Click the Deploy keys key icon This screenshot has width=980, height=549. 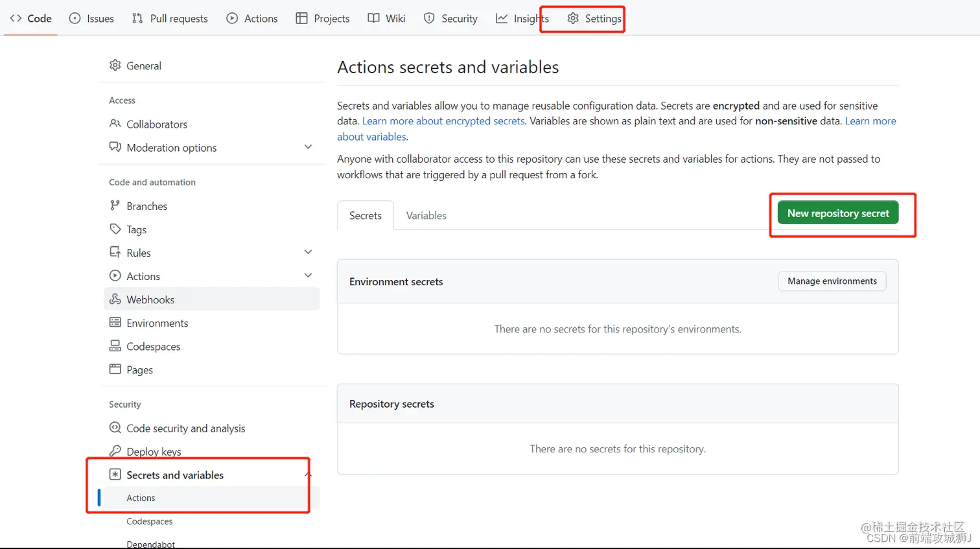coord(115,451)
